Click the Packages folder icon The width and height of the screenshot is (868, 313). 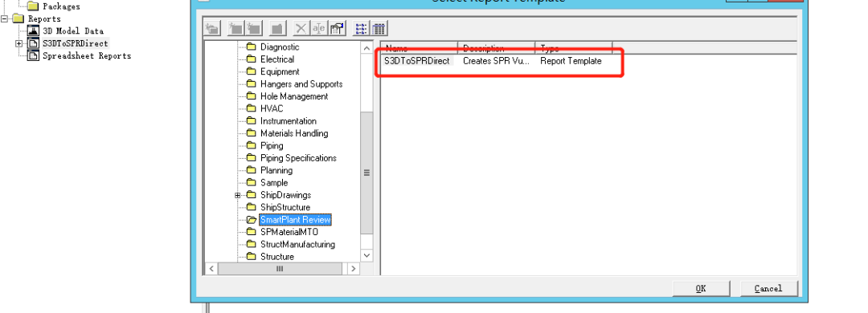tap(33, 6)
